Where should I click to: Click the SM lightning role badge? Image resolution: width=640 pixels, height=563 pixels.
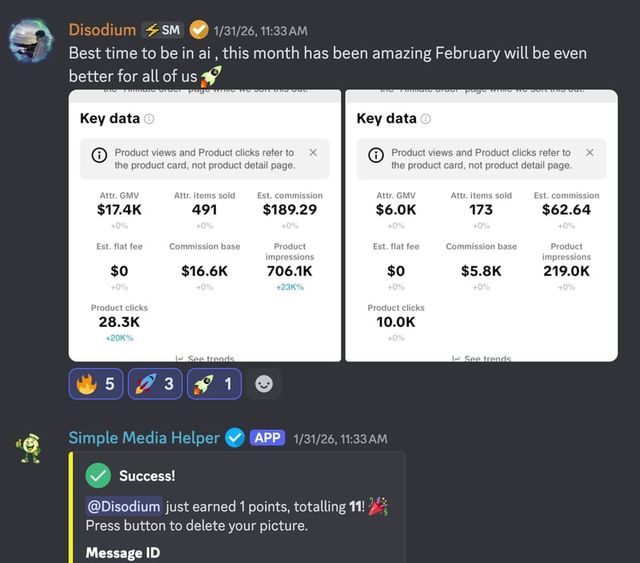[x=163, y=30]
